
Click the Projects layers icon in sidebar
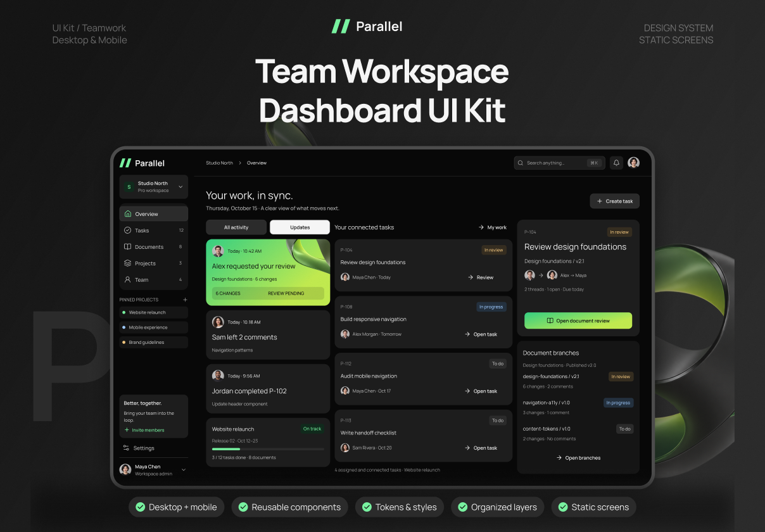tap(128, 263)
